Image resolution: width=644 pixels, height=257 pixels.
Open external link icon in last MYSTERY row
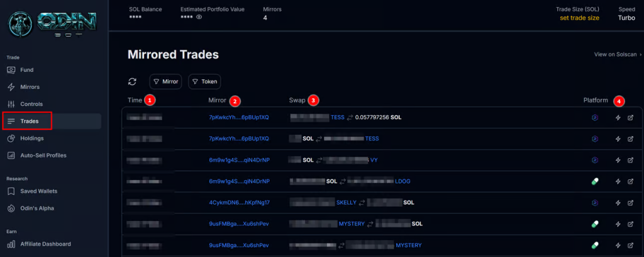630,245
